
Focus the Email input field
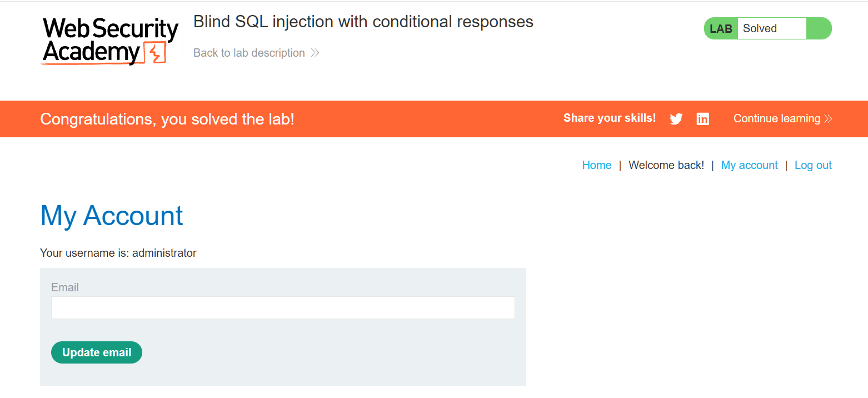(283, 308)
